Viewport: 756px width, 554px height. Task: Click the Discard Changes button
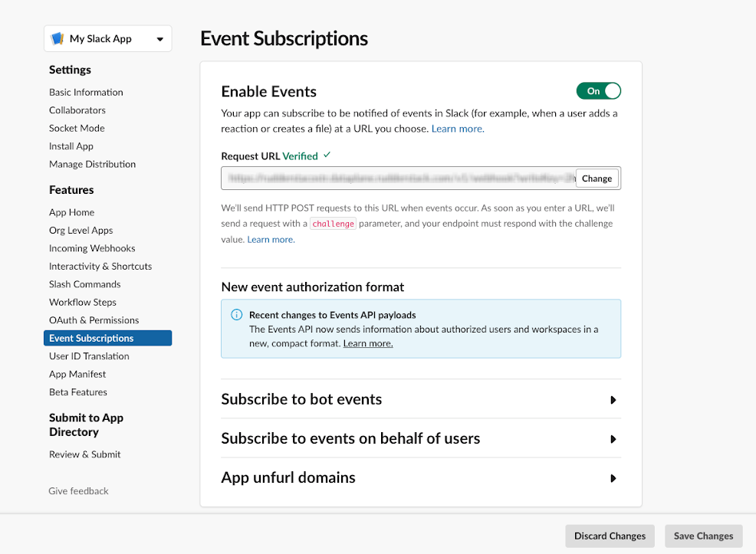pos(610,536)
